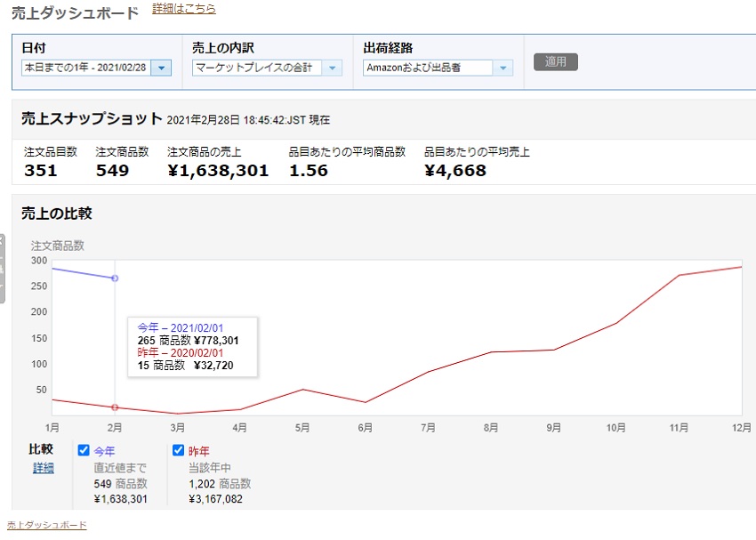This screenshot has height=540, width=756.
Task: Click the 注文商品の売上 value ¥1,638,301
Action: [218, 171]
